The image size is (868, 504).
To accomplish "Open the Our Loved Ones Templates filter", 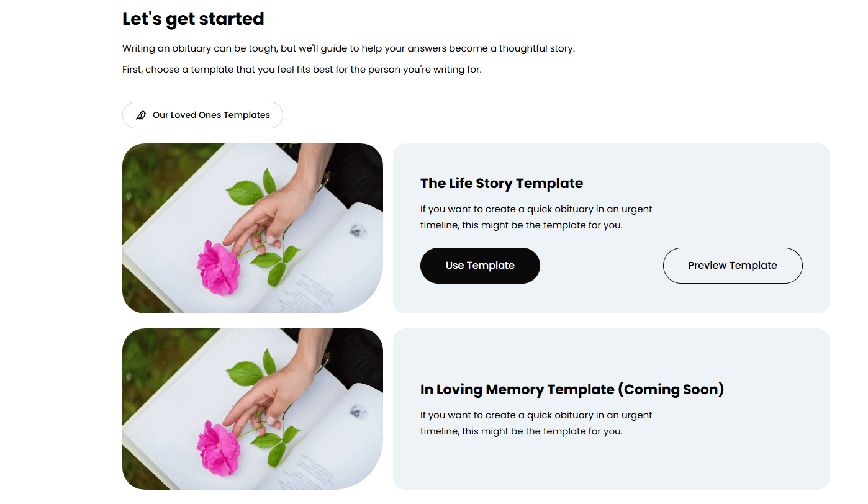I will click(x=202, y=115).
